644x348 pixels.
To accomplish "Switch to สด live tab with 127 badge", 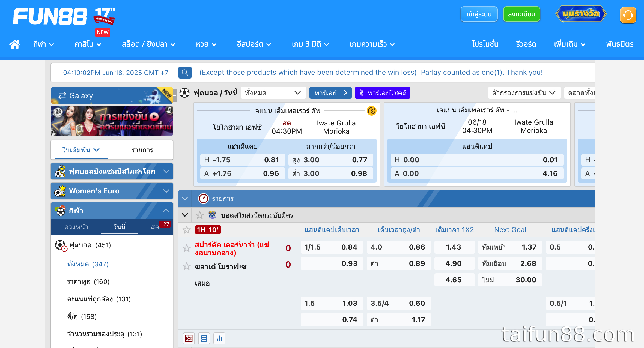I will [x=156, y=227].
